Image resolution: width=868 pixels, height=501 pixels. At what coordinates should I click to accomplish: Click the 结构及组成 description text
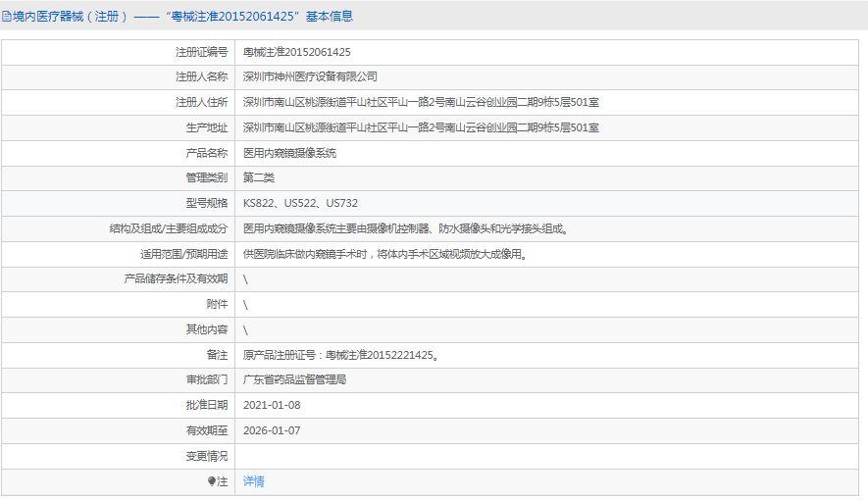click(x=407, y=228)
